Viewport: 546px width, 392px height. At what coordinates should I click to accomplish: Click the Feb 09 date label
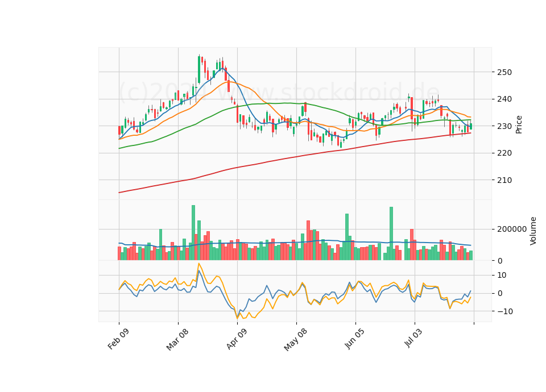pos(118,339)
